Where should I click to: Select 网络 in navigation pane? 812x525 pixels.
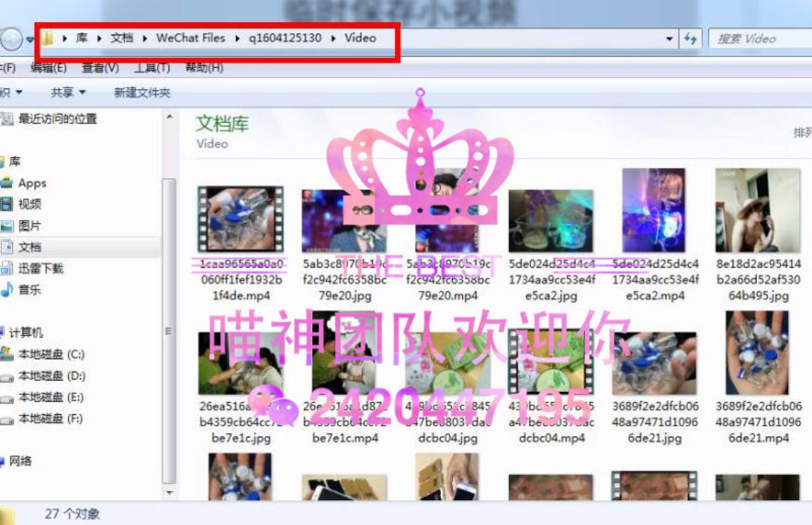coord(20,461)
